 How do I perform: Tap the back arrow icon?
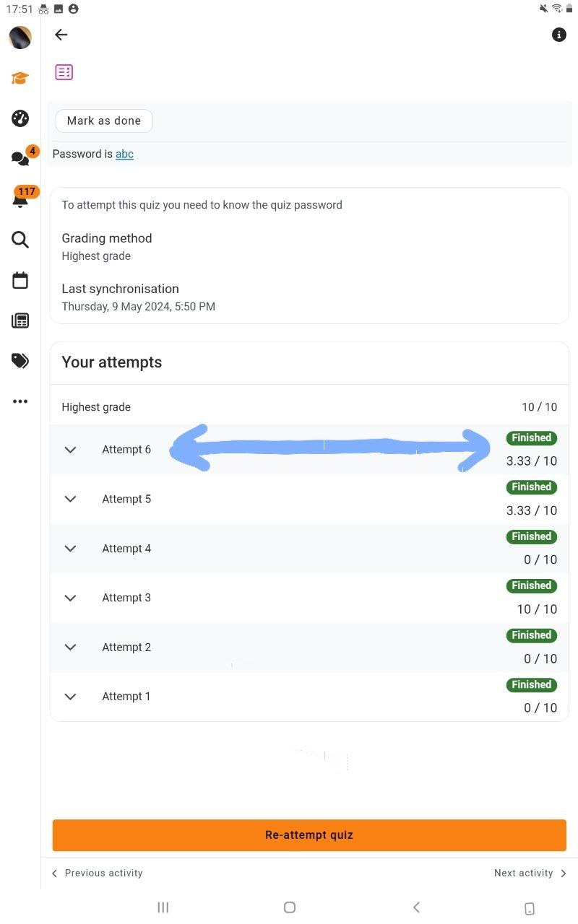61,35
